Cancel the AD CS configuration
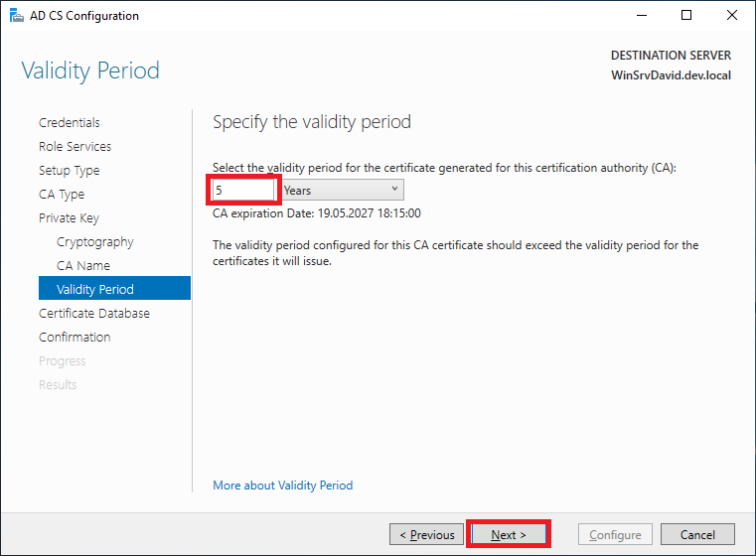Image resolution: width=756 pixels, height=556 pixels. (x=697, y=535)
